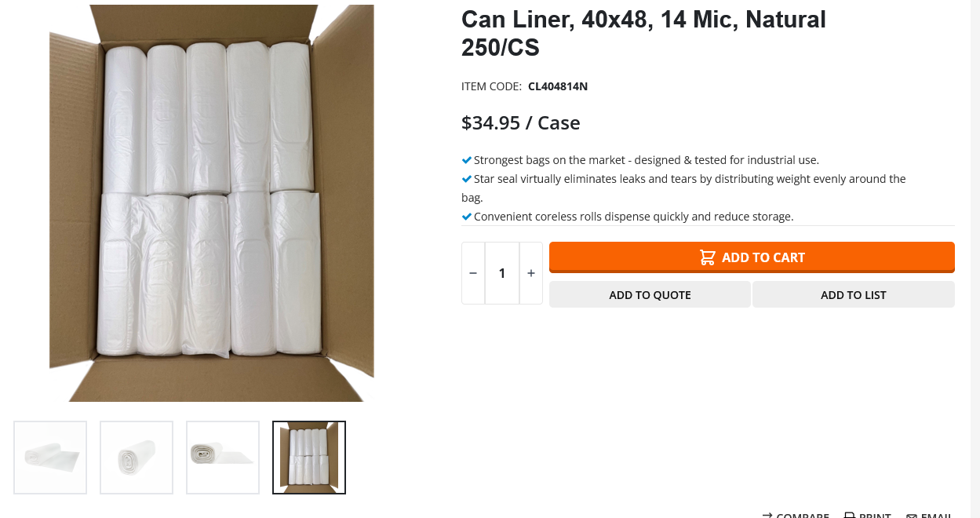Click the shopping cart icon in Add to Cart

coord(707,257)
